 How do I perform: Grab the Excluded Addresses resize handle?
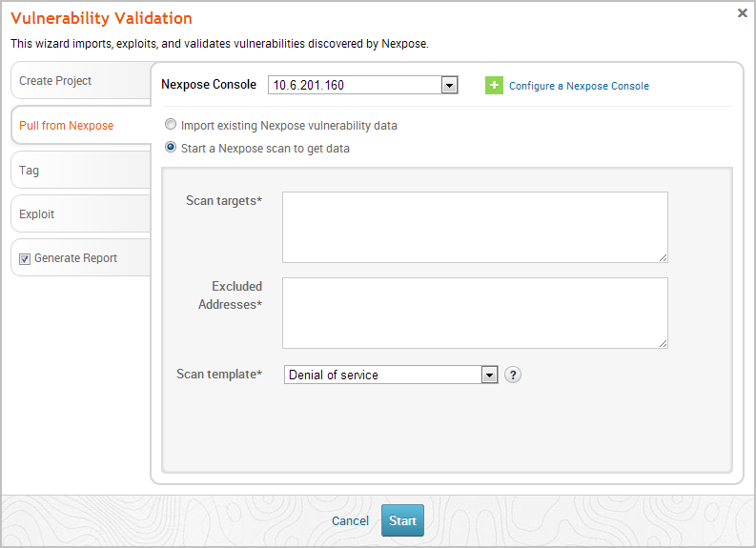point(663,343)
